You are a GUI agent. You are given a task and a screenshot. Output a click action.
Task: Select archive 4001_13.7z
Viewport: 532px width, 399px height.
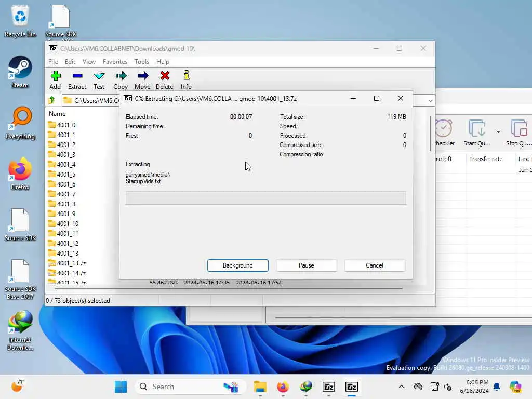coord(67,263)
